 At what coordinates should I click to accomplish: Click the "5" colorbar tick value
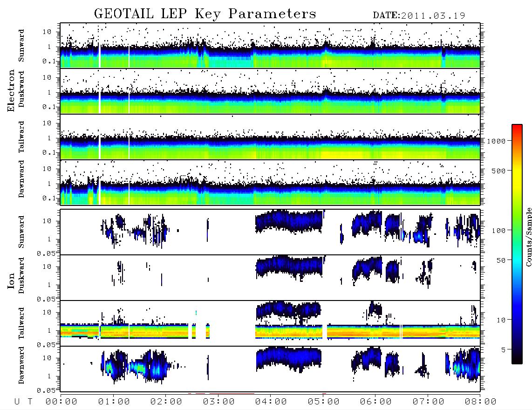pos(504,350)
